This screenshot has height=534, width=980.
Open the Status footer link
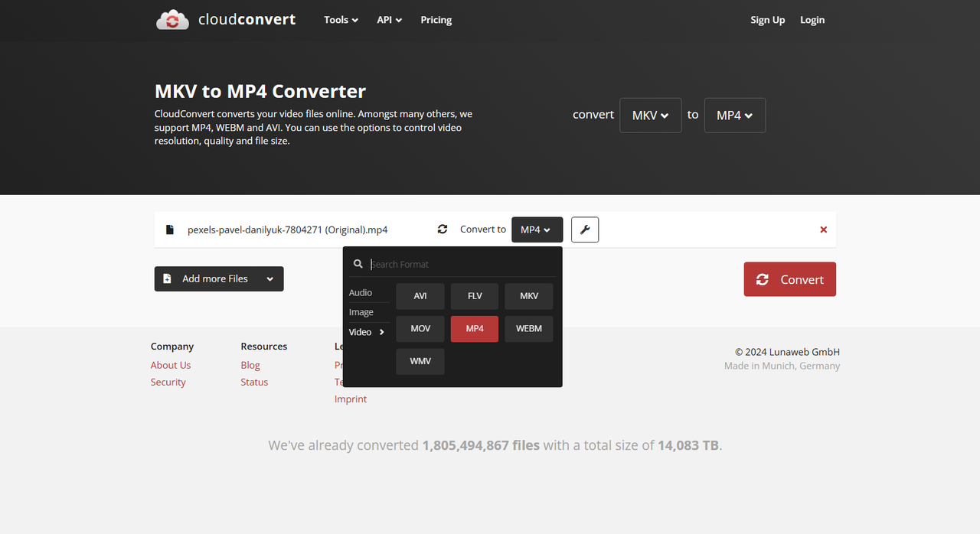pos(254,382)
